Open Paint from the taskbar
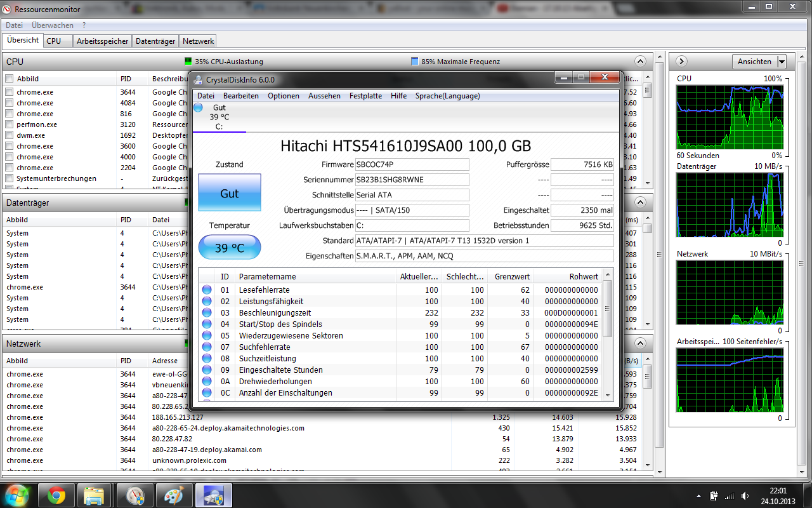This screenshot has height=508, width=812. click(x=174, y=495)
